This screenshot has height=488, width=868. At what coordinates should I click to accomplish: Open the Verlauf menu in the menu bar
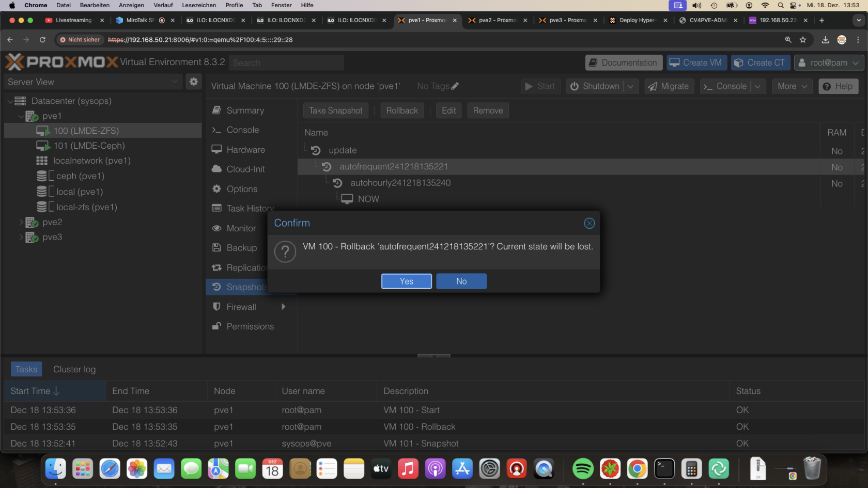click(x=163, y=5)
